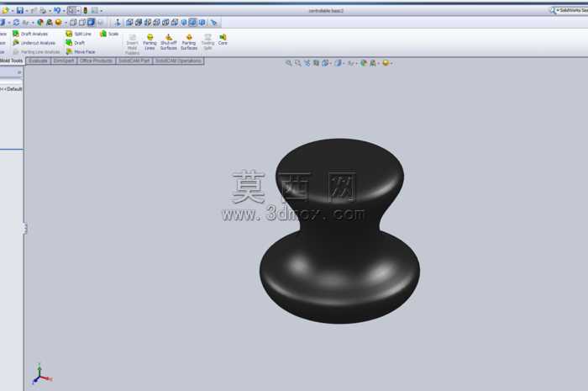Image resolution: width=588 pixels, height=391 pixels.
Task: Switch to the SolidCAM Operations tab
Action: tap(178, 61)
